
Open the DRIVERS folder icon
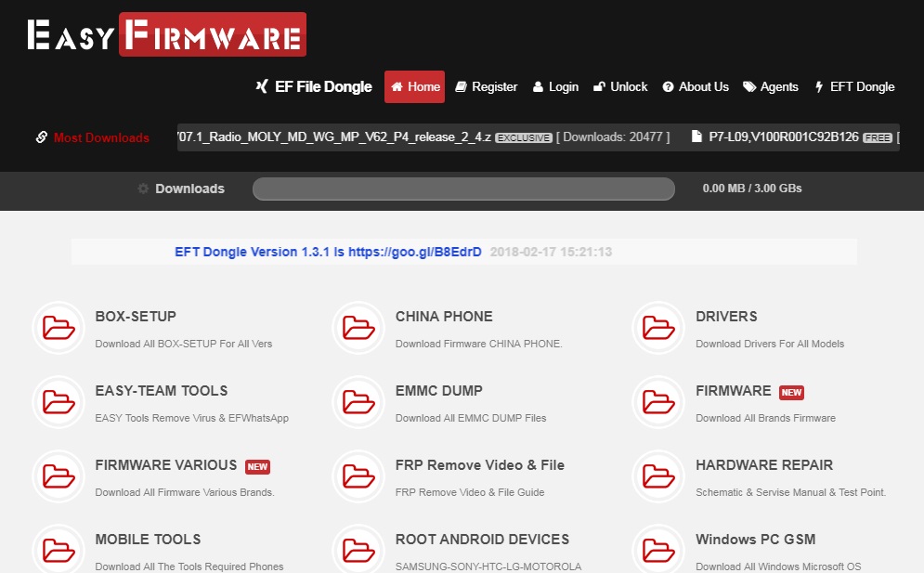point(657,328)
